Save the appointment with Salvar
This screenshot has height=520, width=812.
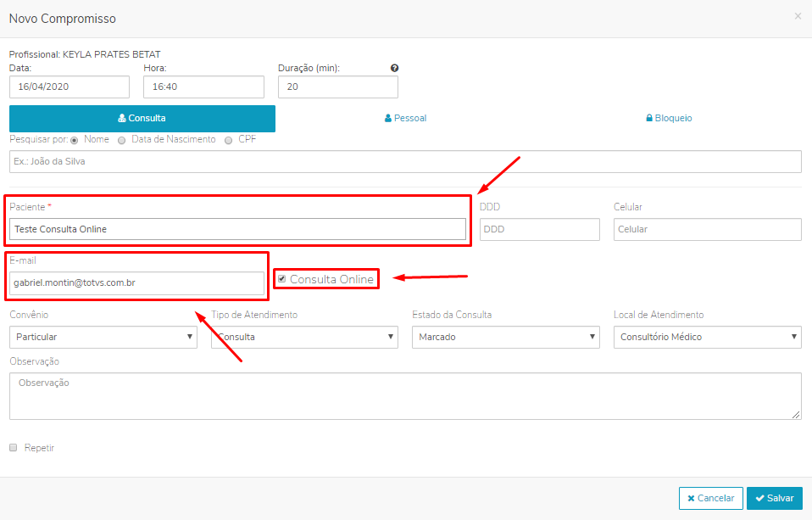coord(775,498)
